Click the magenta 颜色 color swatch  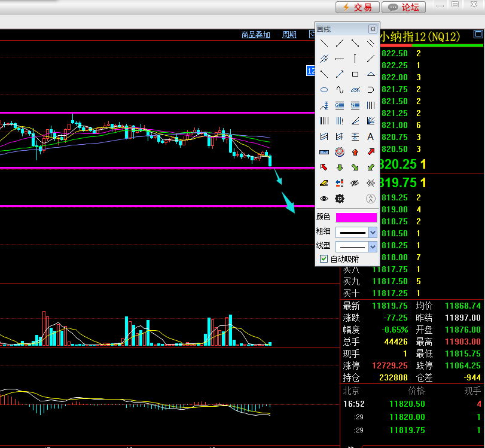356,217
